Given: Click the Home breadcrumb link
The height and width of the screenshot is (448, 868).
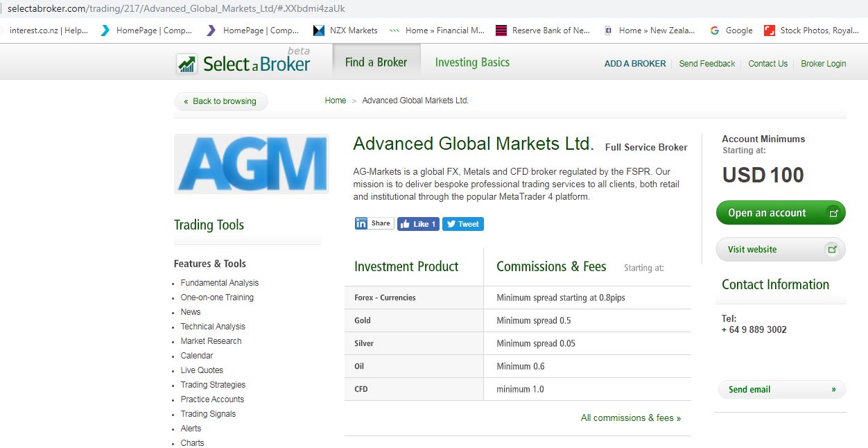Looking at the screenshot, I should [x=335, y=101].
